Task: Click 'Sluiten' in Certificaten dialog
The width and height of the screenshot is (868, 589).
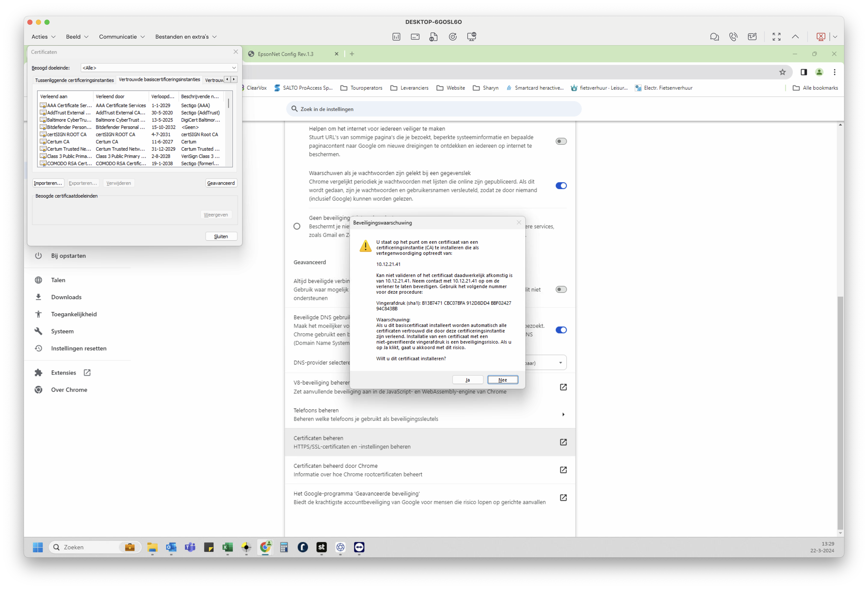Action: point(221,236)
